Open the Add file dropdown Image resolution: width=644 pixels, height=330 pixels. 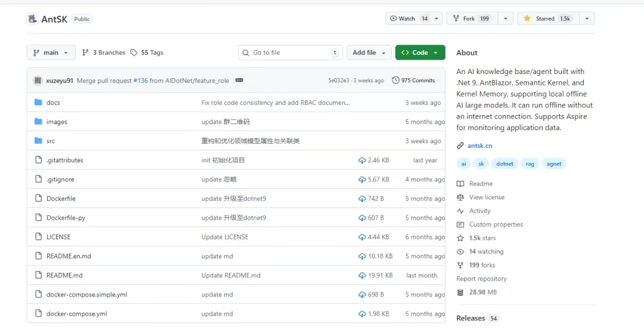click(369, 53)
